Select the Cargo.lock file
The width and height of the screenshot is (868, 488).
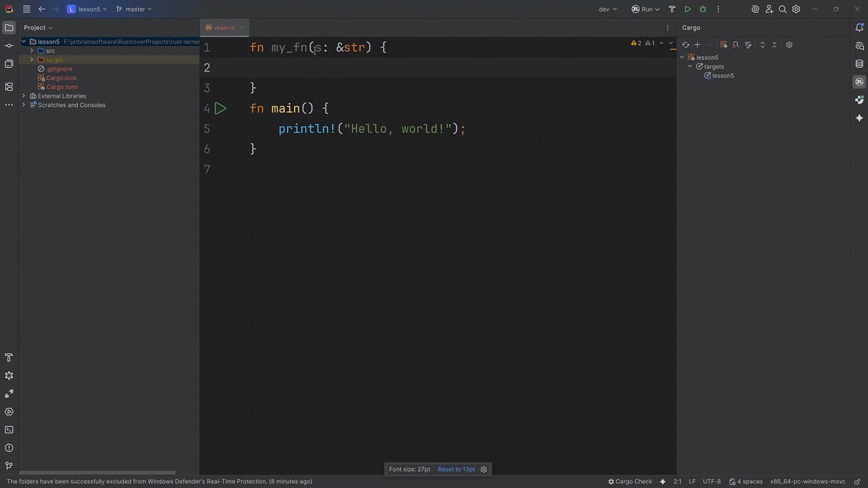tap(61, 78)
